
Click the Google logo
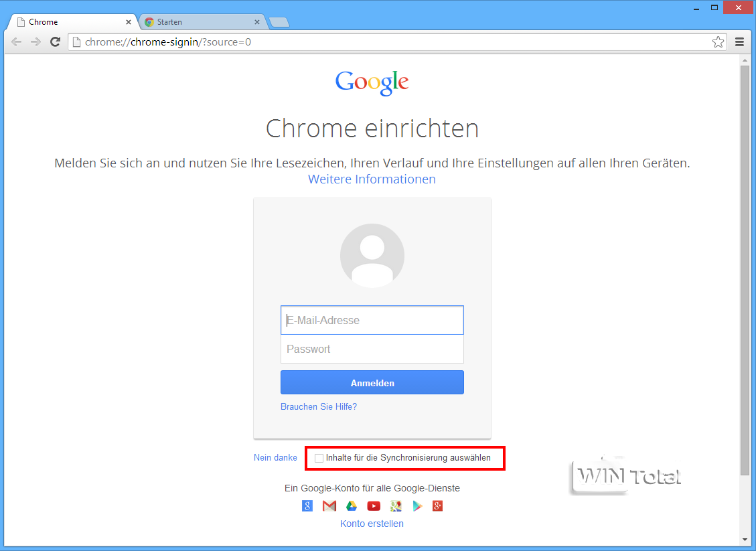(372, 82)
